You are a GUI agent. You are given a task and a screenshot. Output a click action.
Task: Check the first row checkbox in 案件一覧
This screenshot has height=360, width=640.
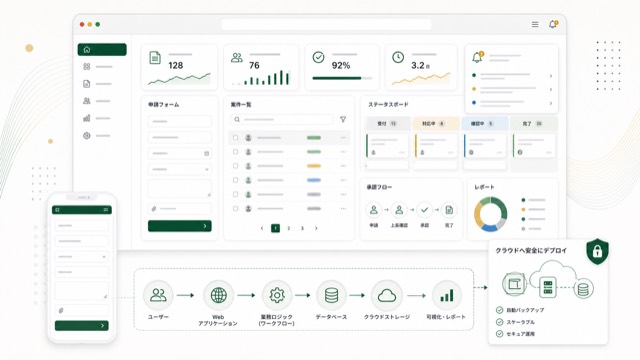pyautogui.click(x=236, y=138)
